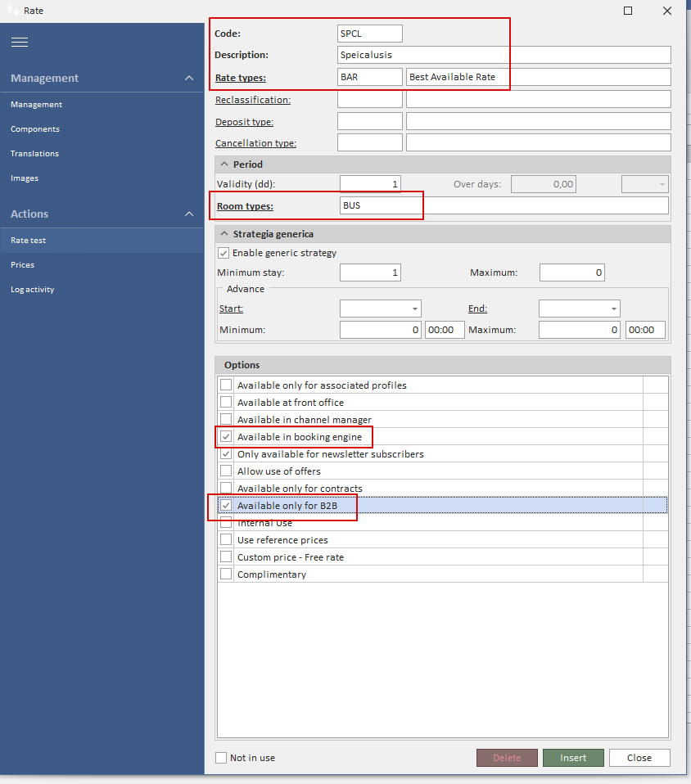Uncheck Available only for B2B
691x784 pixels.
[x=226, y=506]
